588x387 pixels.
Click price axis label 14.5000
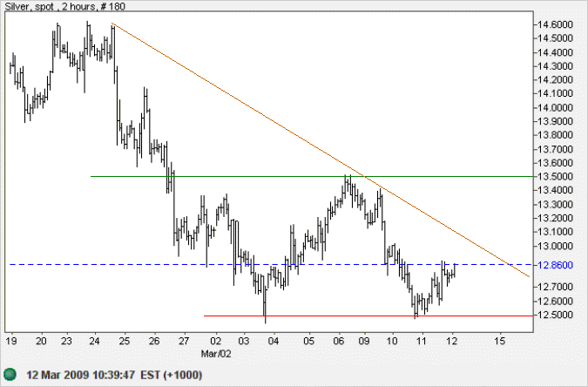[556, 38]
